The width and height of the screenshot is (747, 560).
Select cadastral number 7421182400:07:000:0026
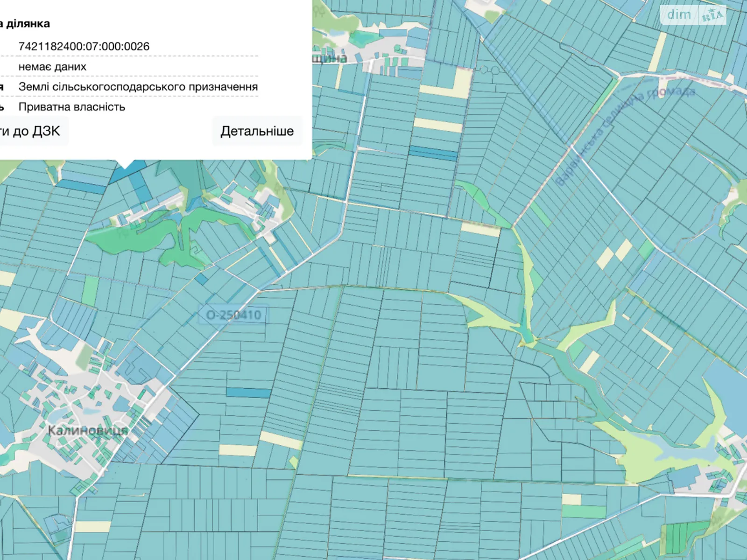tap(84, 47)
